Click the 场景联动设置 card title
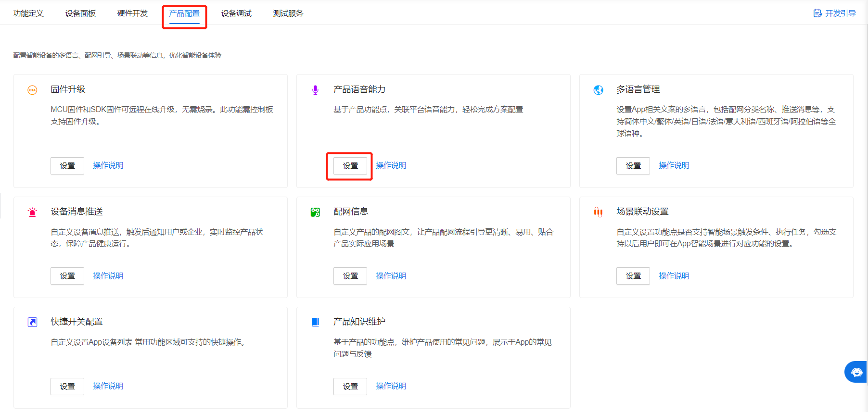The width and height of the screenshot is (868, 412). pos(642,212)
